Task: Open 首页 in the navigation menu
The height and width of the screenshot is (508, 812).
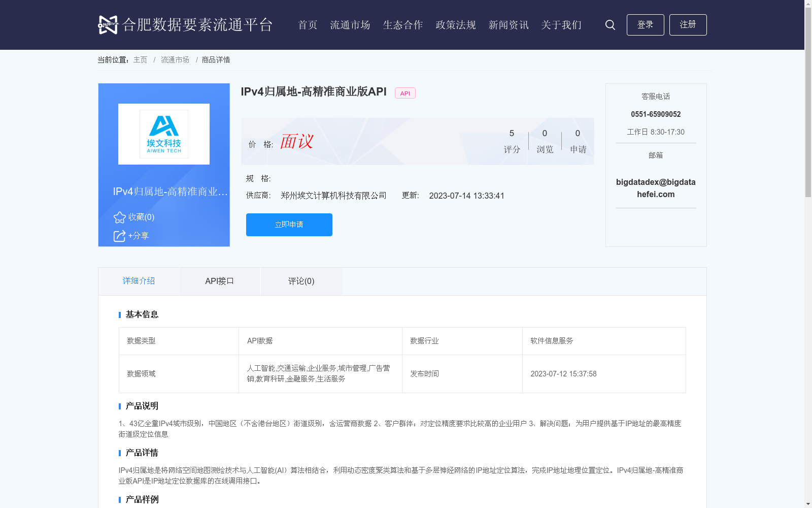Action: [x=308, y=25]
